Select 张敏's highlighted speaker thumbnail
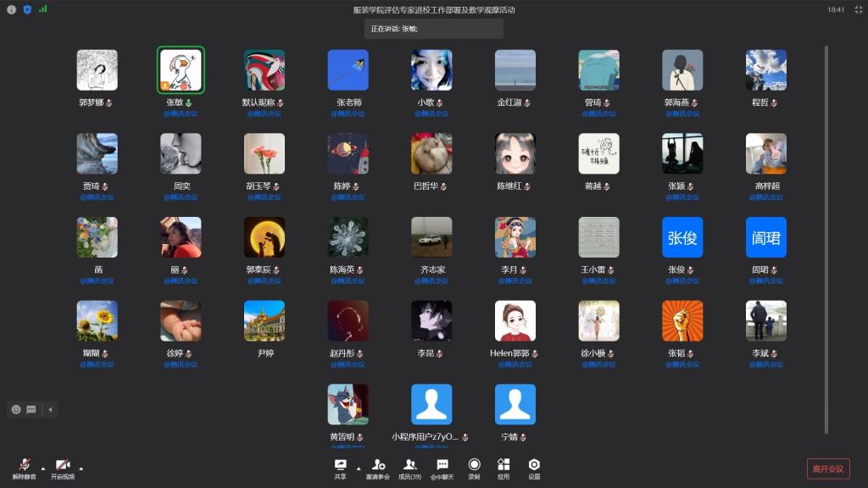The height and width of the screenshot is (488, 868). pos(181,70)
